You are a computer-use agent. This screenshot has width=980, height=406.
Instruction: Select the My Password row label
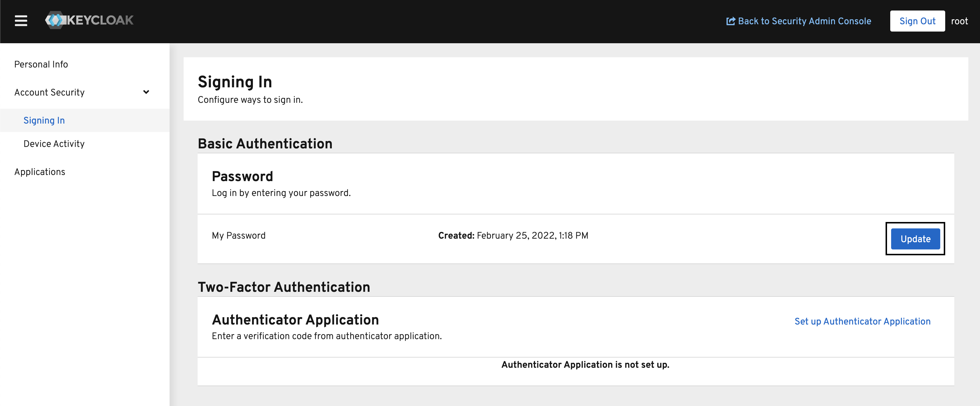(239, 235)
